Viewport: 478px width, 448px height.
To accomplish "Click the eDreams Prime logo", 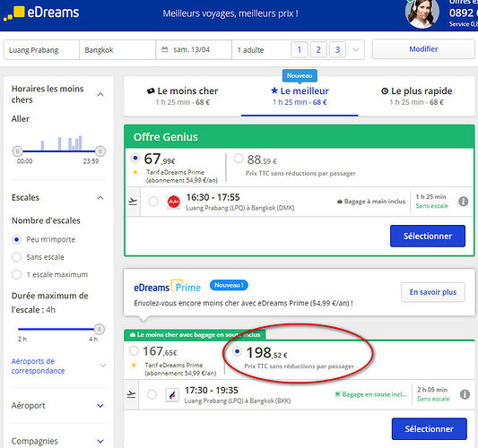I will (168, 287).
